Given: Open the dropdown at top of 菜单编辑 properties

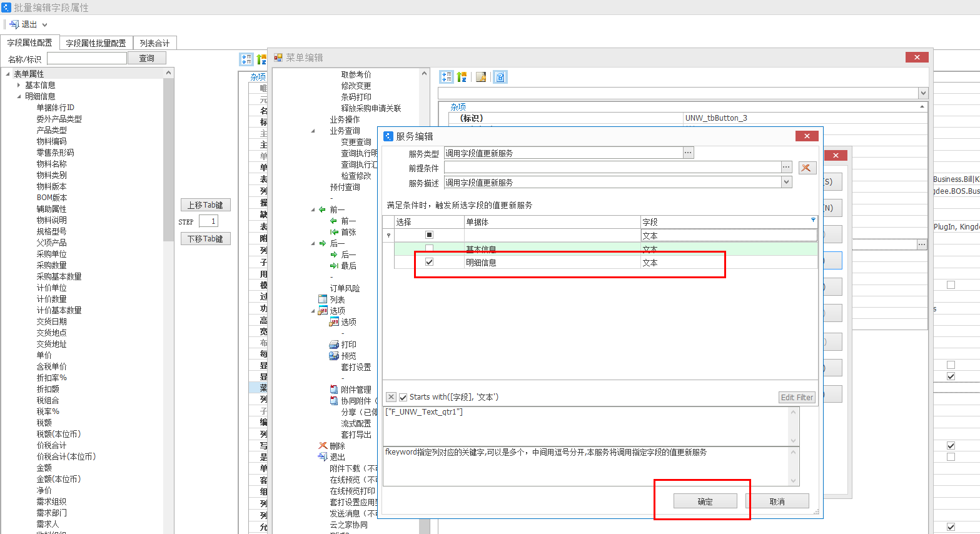Looking at the screenshot, I should (x=923, y=93).
